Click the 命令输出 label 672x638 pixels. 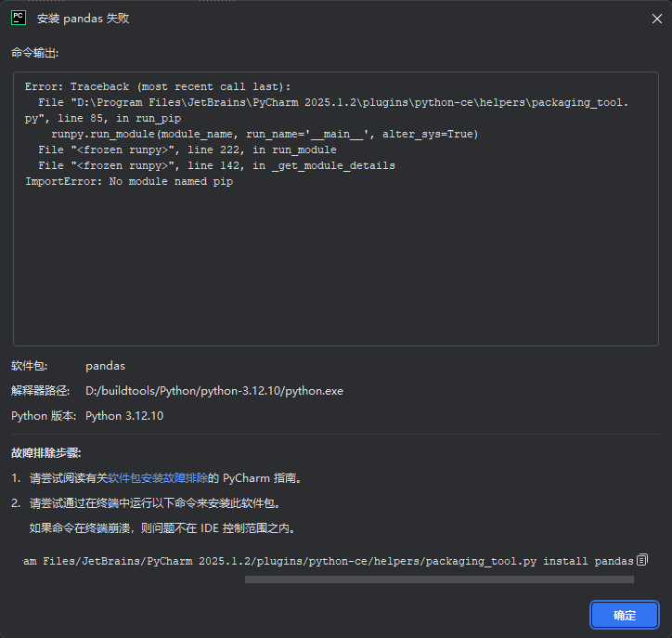point(34,53)
